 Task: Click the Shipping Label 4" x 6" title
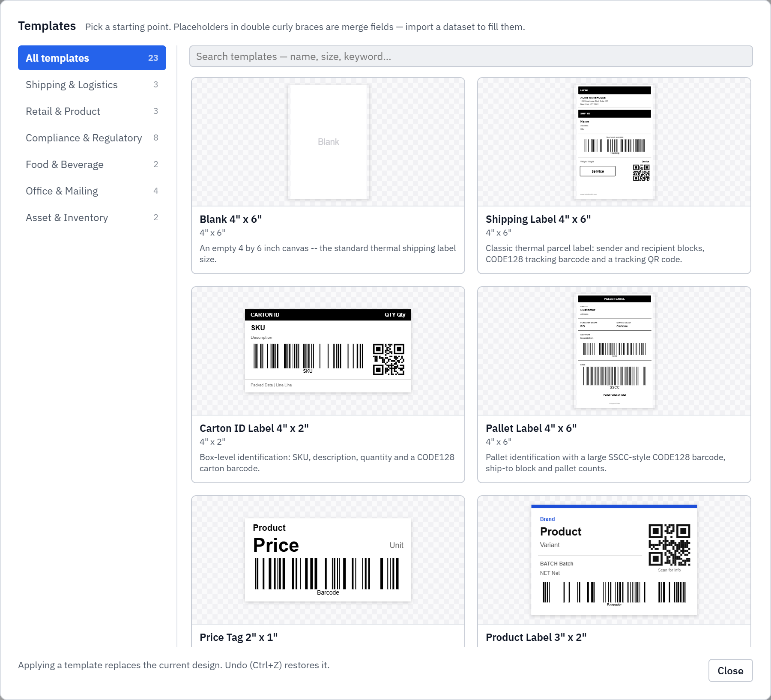pyautogui.click(x=538, y=219)
